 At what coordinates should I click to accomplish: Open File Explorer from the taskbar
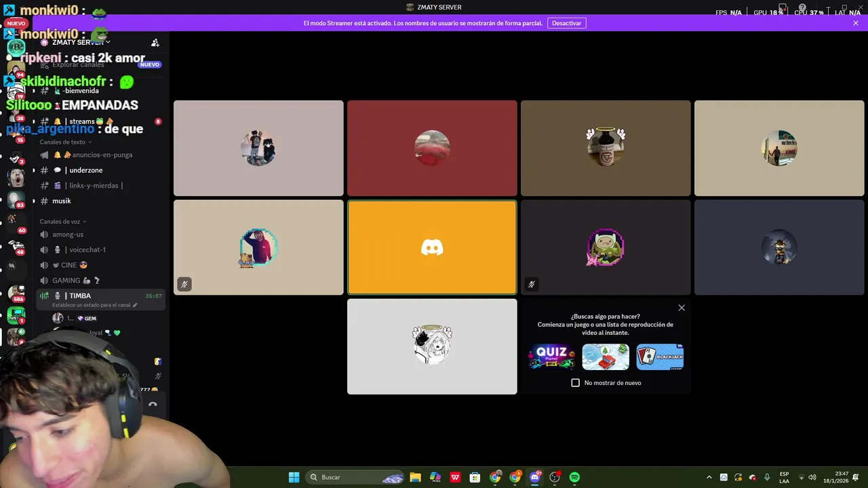416,477
